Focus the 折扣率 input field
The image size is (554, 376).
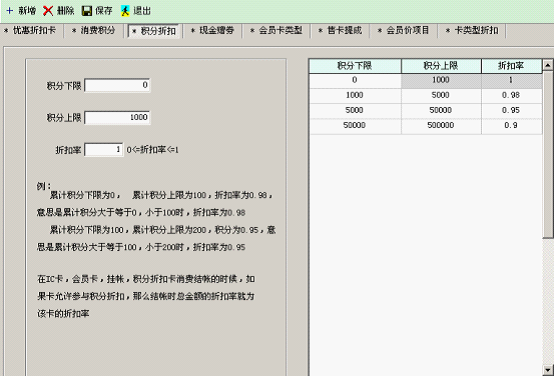[104, 150]
